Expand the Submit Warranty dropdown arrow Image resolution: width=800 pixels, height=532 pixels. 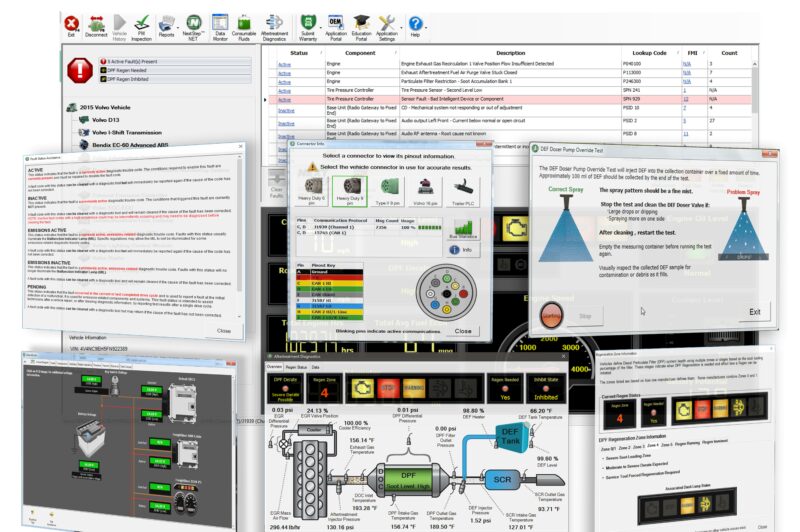pos(320,27)
